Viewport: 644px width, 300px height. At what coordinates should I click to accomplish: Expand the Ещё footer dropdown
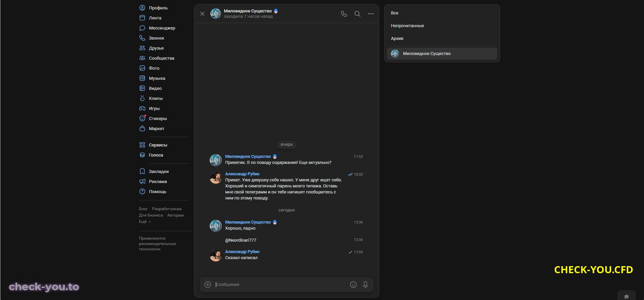pyautogui.click(x=145, y=222)
